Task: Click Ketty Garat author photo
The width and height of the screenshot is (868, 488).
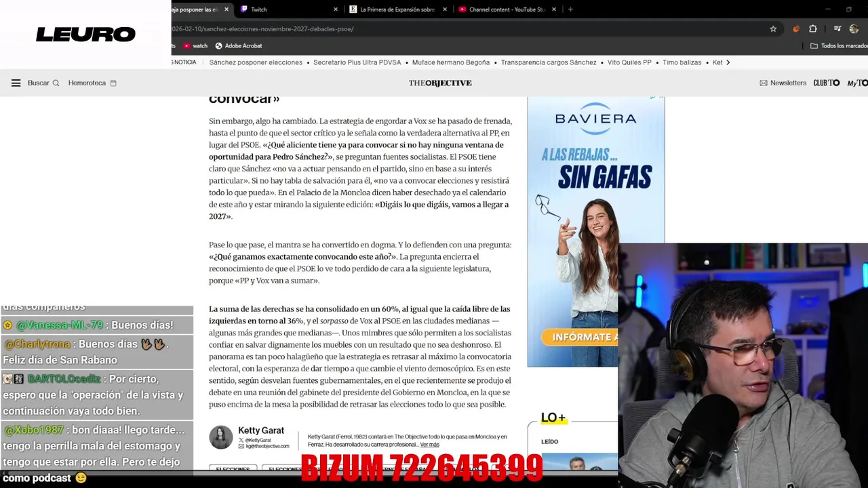Action: tap(220, 437)
